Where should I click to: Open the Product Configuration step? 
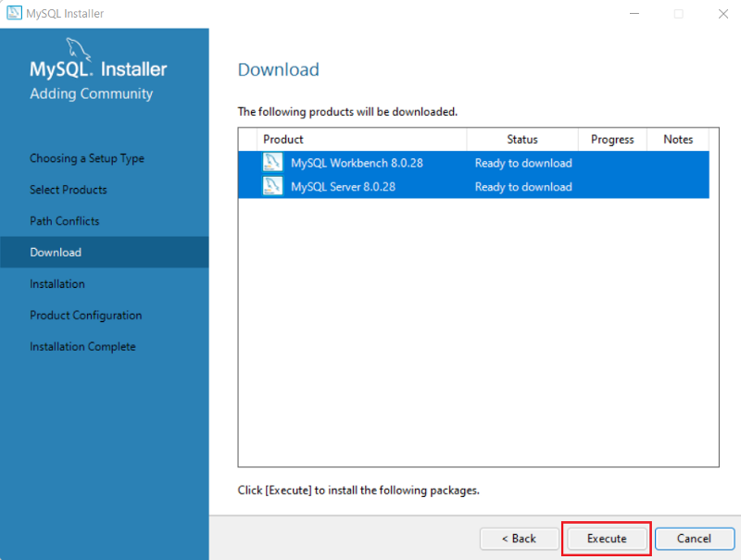[x=85, y=316]
